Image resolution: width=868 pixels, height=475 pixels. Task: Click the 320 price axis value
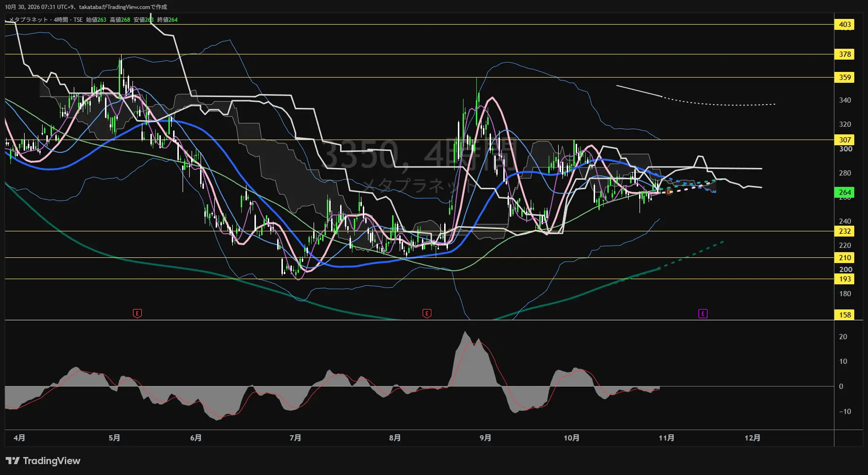(845, 124)
